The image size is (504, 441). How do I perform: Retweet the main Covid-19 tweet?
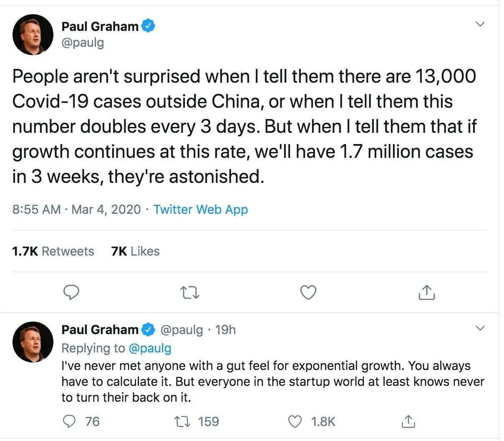click(x=189, y=292)
